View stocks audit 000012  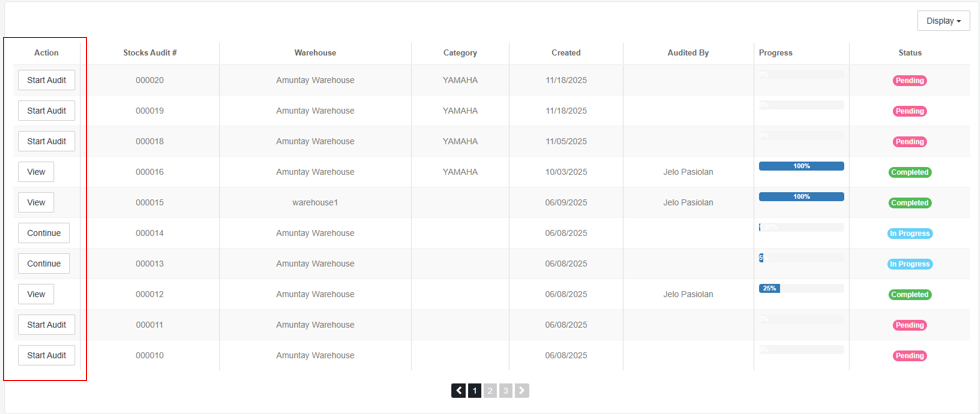coord(36,294)
